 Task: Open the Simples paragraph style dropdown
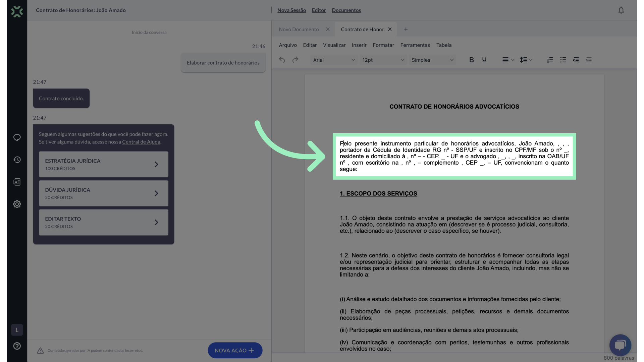(x=432, y=60)
